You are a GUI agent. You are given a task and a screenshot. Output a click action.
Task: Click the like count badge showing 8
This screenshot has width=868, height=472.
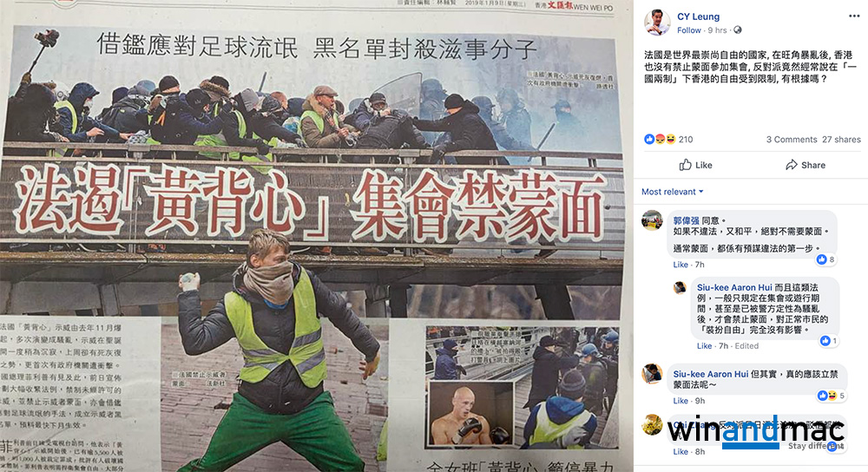pos(825,259)
